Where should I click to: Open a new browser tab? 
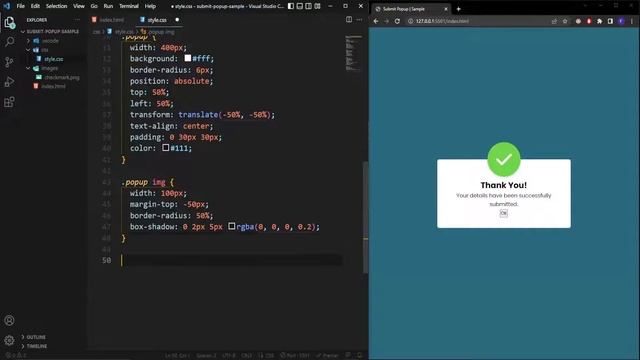(x=458, y=9)
